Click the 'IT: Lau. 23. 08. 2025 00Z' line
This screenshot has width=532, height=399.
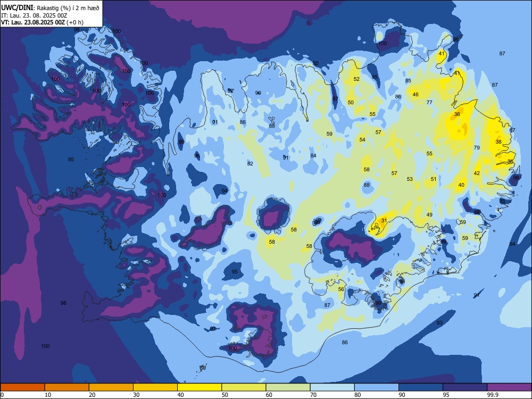[34, 15]
